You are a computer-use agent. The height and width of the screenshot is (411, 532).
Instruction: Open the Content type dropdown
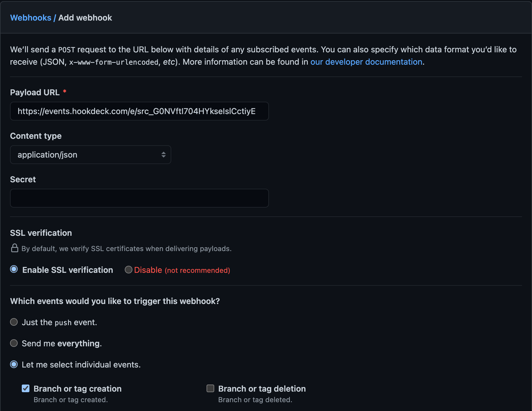click(90, 155)
